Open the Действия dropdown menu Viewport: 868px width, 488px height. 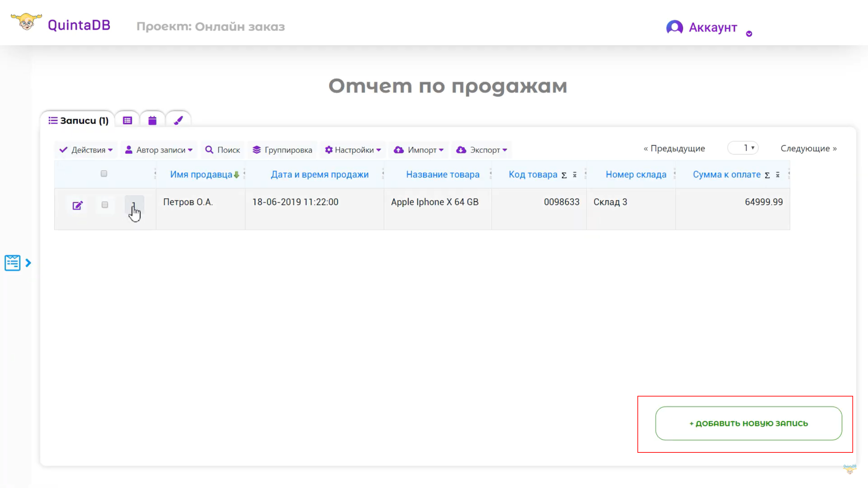point(86,150)
